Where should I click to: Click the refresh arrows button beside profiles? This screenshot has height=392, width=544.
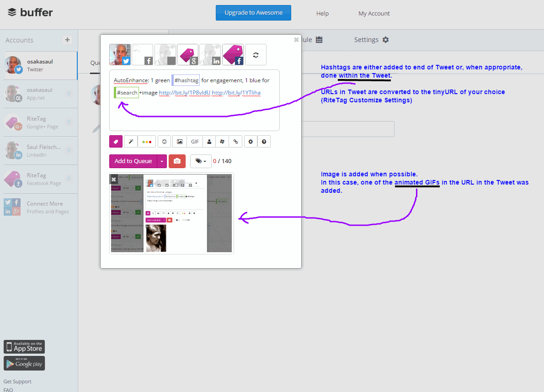[256, 55]
